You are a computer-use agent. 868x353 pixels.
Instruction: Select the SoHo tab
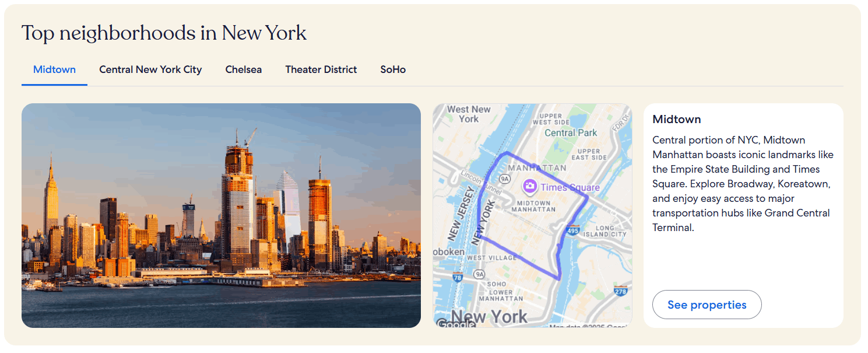(392, 69)
